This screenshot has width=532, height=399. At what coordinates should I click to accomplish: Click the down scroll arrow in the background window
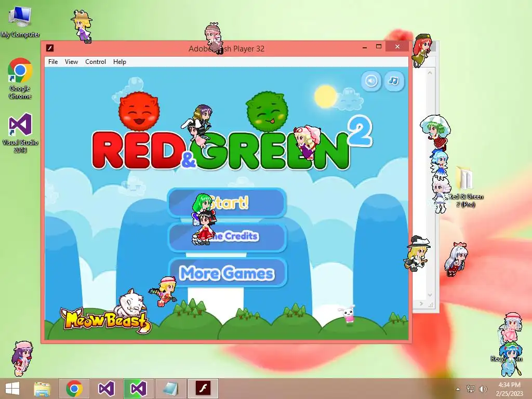tap(430, 295)
